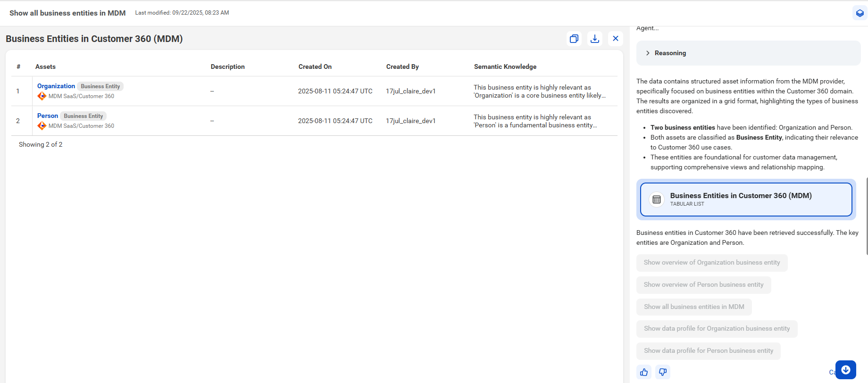Select Show all business entities in MDM suggestion
This screenshot has height=383, width=868.
694,307
